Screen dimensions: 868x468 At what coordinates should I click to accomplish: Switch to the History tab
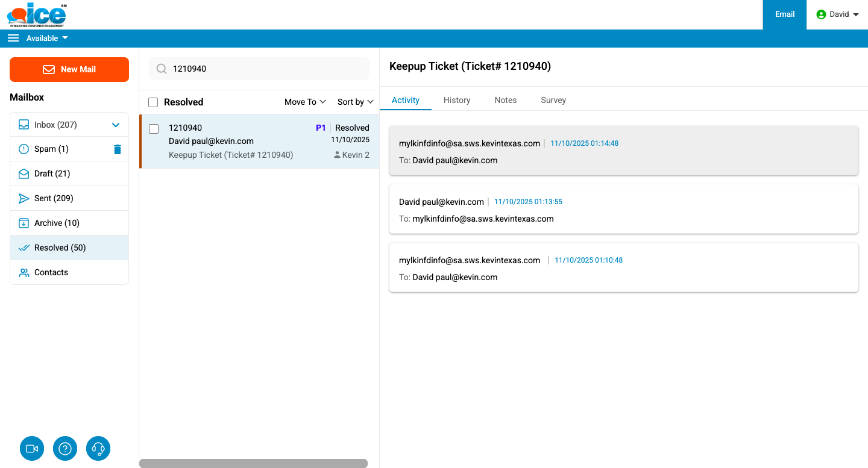point(456,100)
